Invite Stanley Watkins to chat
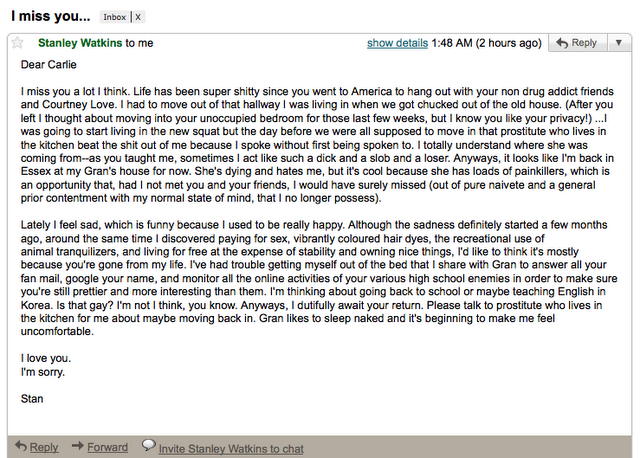Image resolution: width=640 pixels, height=458 pixels. pyautogui.click(x=231, y=449)
